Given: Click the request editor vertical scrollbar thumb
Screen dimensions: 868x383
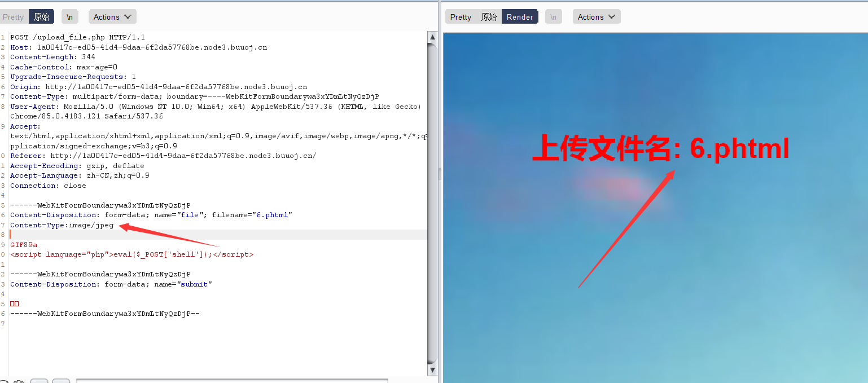Looking at the screenshot, I should tap(432, 203).
